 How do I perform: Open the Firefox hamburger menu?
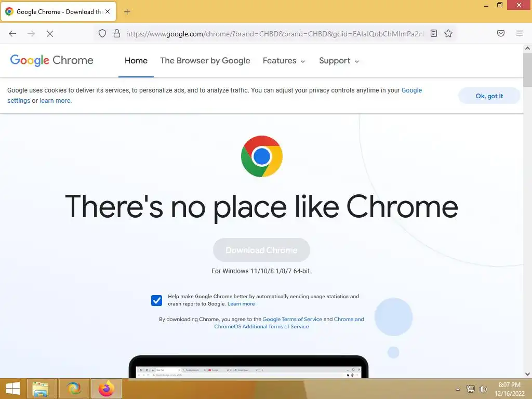tap(520, 33)
